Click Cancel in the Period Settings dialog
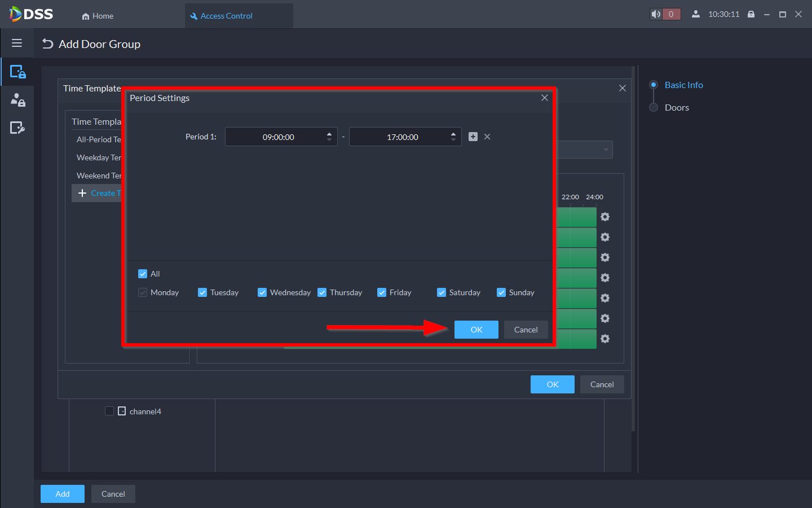The height and width of the screenshot is (508, 812). pos(526,330)
